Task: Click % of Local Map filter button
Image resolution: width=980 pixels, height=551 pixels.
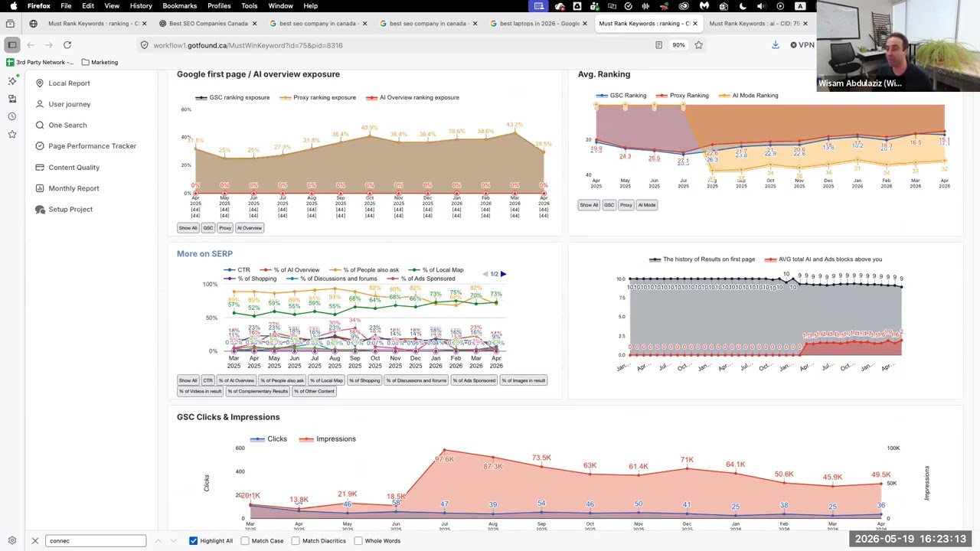Action: [326, 380]
